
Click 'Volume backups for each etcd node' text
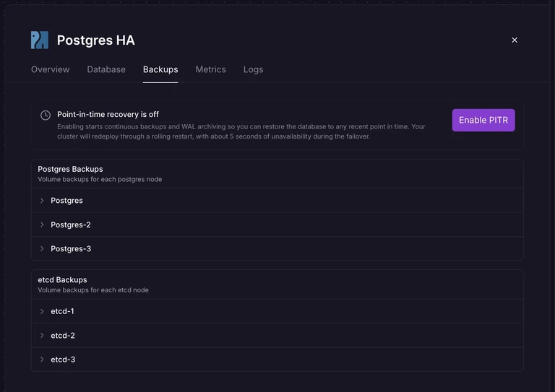pyautogui.click(x=93, y=289)
